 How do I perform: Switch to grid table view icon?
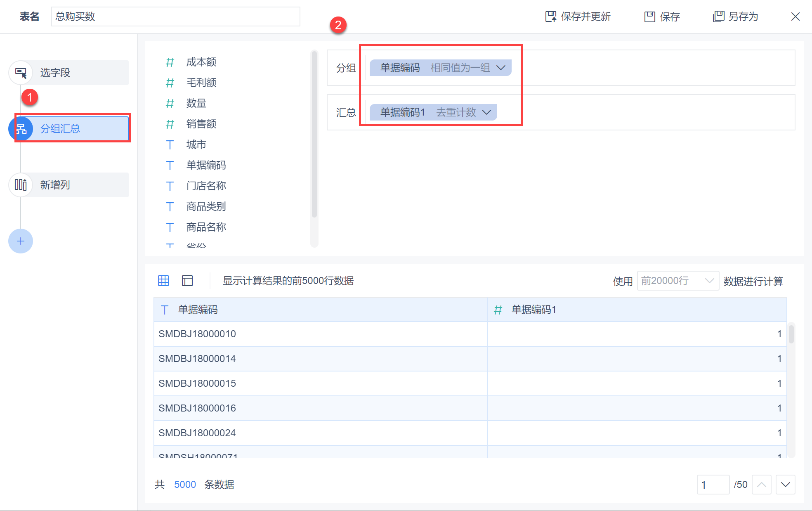click(x=163, y=281)
